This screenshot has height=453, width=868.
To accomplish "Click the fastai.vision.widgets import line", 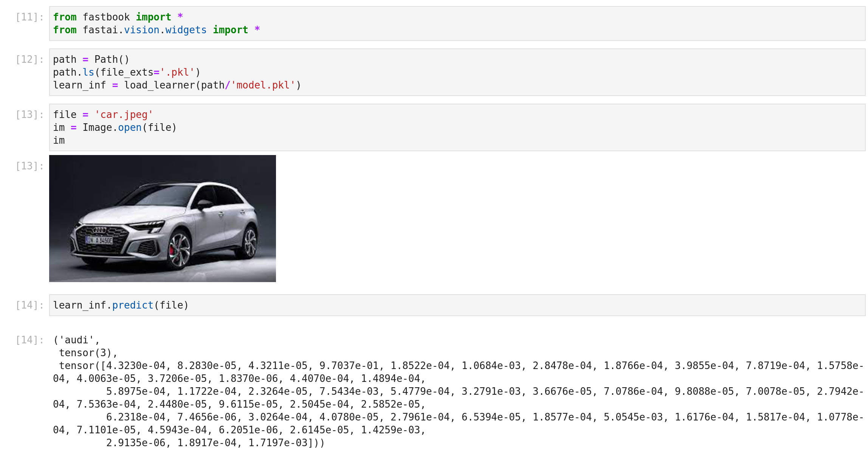I will pos(156,30).
